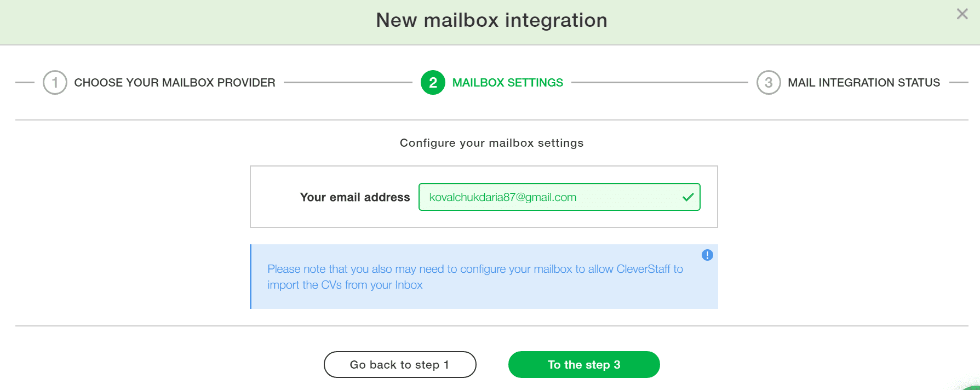Viewport: 980px width, 390px height.
Task: Click the green step 2 circle icon
Action: coord(433,83)
